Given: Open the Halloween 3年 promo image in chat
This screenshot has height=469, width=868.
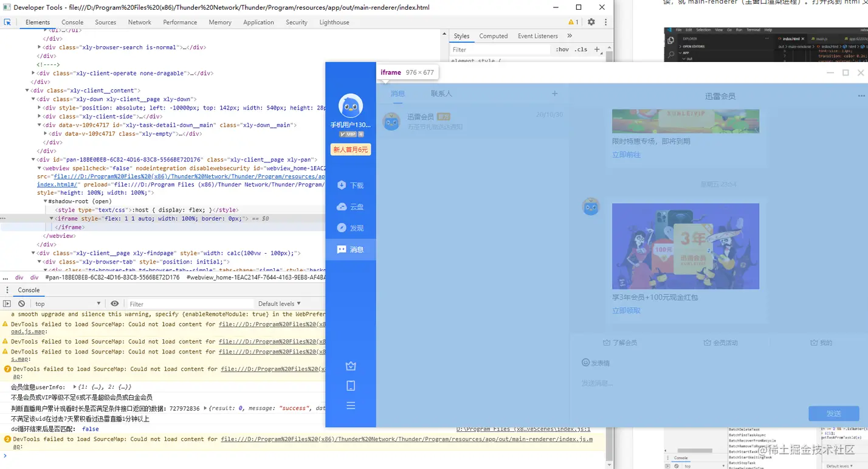Looking at the screenshot, I should pos(686,246).
